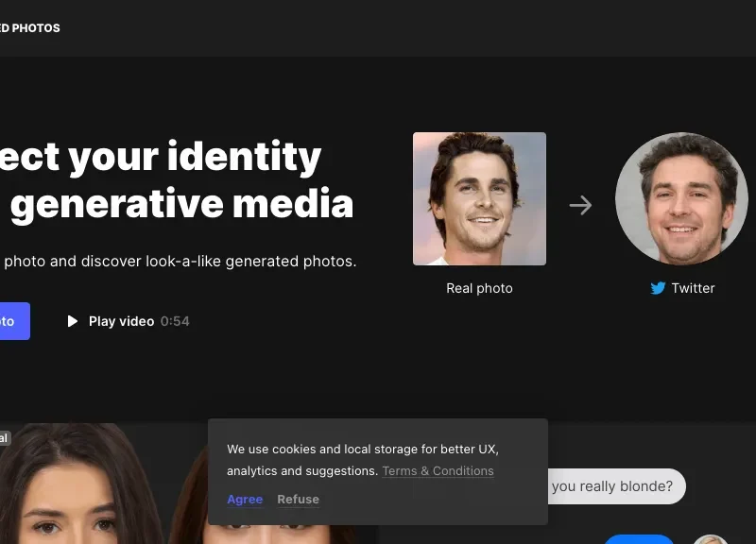Screen dimensions: 756x544
Task: Click the arrow between the two photos
Action: click(x=580, y=205)
